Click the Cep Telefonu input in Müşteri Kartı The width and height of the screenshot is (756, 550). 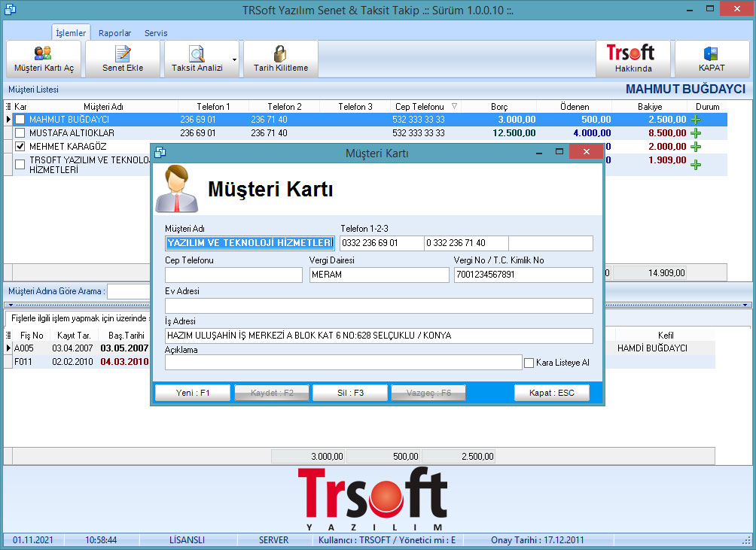tap(234, 275)
